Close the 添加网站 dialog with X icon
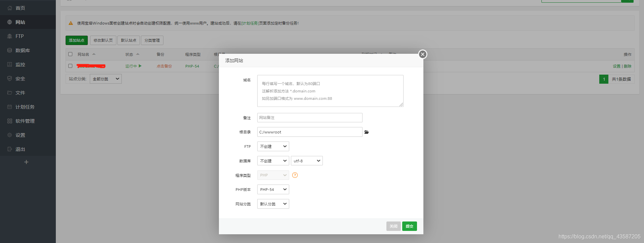The image size is (644, 243). (x=423, y=54)
